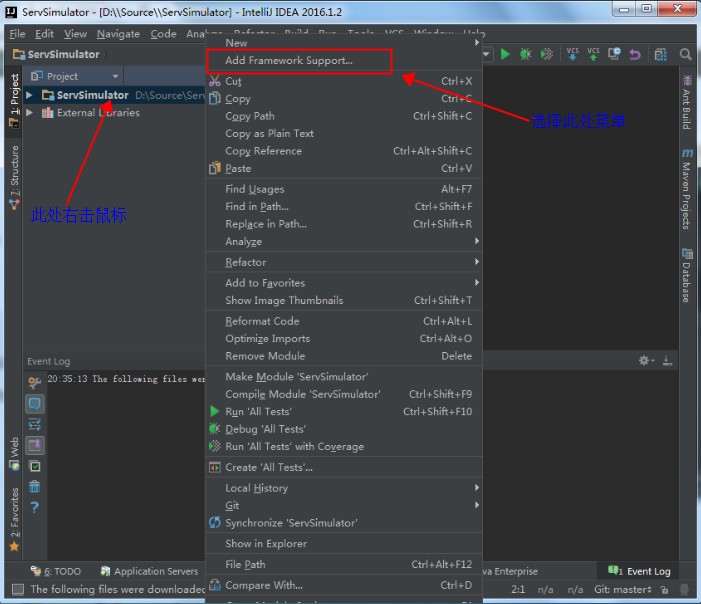Click Clear All trash icon in Event Log
The image size is (701, 604).
34,486
